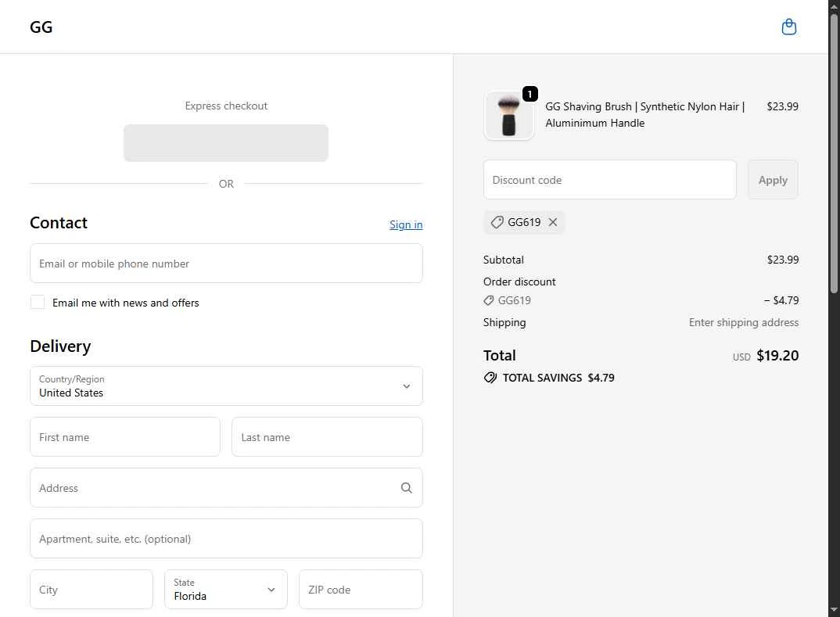The width and height of the screenshot is (840, 617).
Task: Click the Email or mobile phone field
Action: coord(226,264)
